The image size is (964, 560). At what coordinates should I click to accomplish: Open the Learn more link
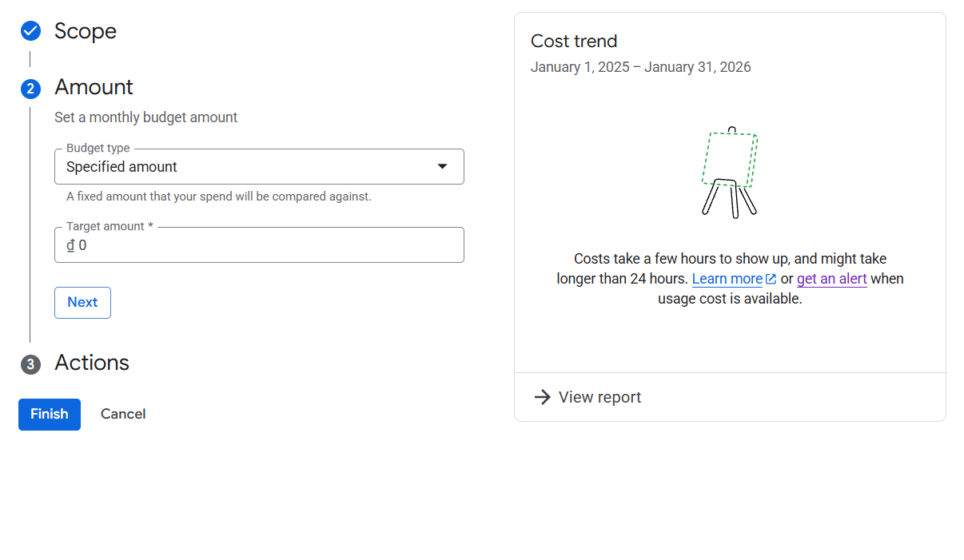tap(727, 279)
